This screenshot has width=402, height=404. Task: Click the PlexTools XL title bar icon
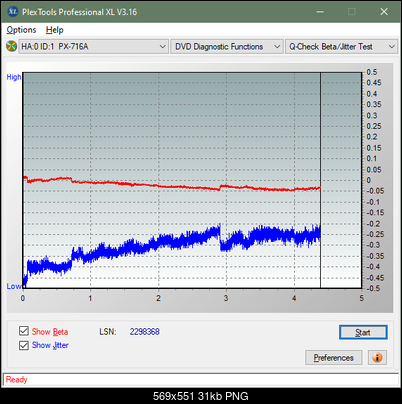[13, 12]
